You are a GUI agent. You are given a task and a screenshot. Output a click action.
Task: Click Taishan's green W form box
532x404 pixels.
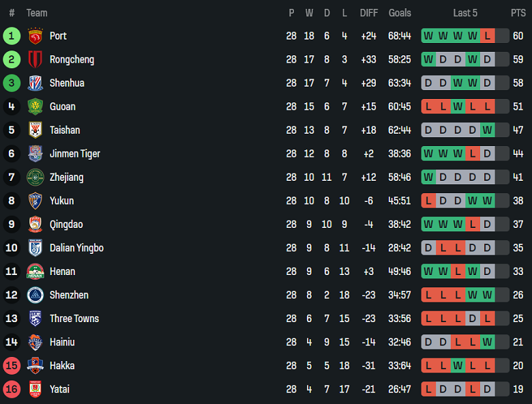(x=487, y=130)
